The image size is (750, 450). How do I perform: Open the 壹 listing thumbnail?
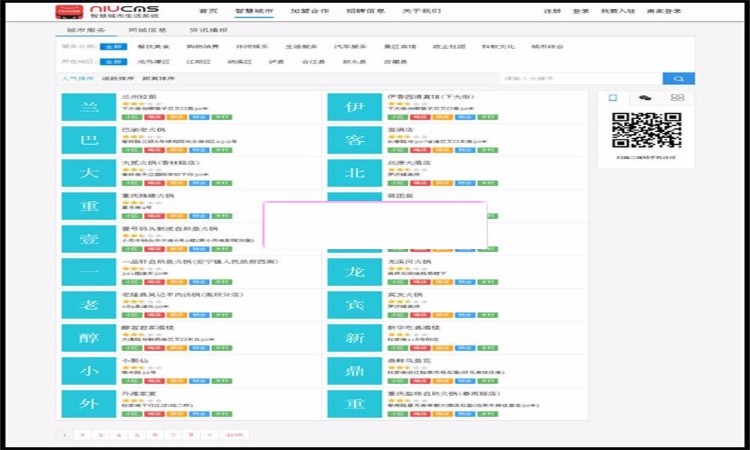(x=88, y=239)
